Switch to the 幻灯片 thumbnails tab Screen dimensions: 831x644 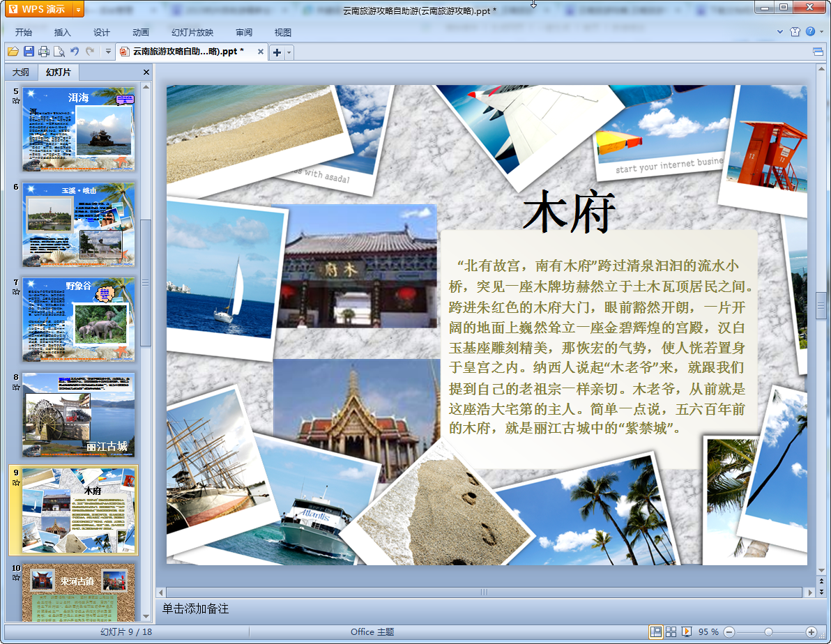tap(59, 72)
